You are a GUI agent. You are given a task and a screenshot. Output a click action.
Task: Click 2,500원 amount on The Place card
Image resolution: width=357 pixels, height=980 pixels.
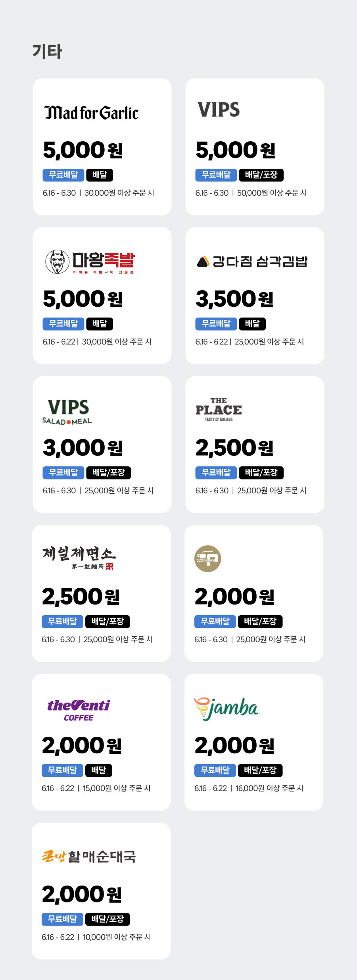pyautogui.click(x=234, y=448)
